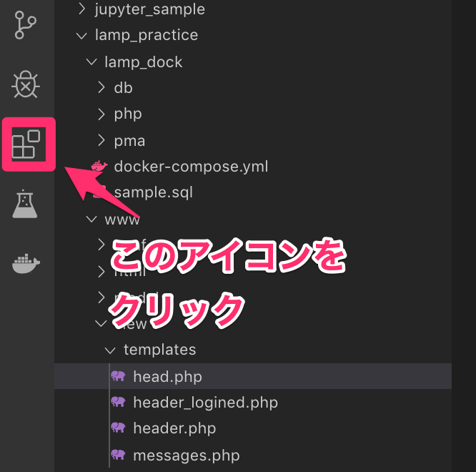Select the lamp_dock folder name
476x472 pixels.
143,62
